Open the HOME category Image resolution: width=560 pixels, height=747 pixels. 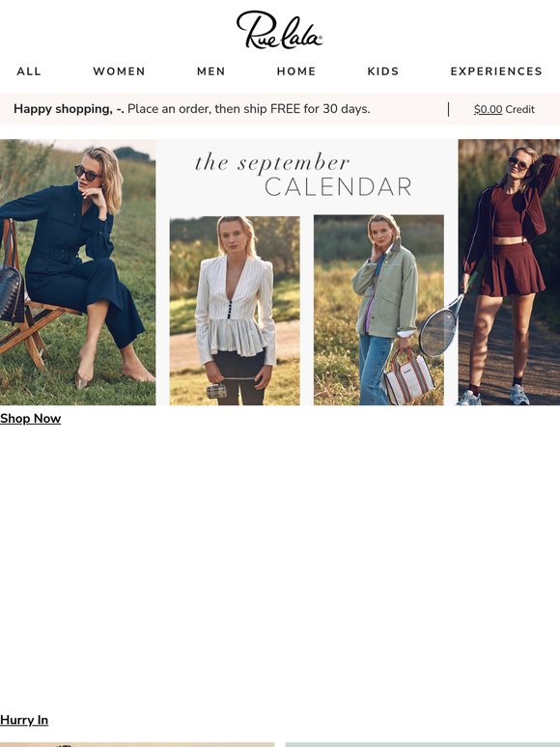pyautogui.click(x=296, y=71)
